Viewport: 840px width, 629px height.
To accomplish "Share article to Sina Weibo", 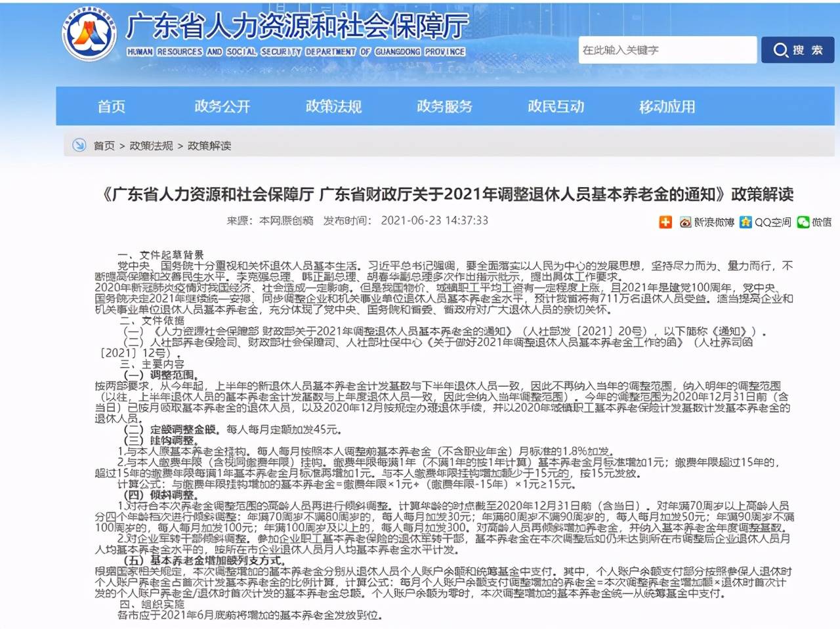I will [685, 222].
